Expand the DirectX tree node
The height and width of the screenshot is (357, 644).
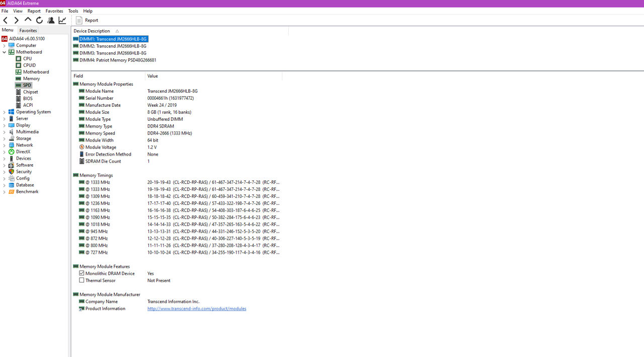(4, 152)
